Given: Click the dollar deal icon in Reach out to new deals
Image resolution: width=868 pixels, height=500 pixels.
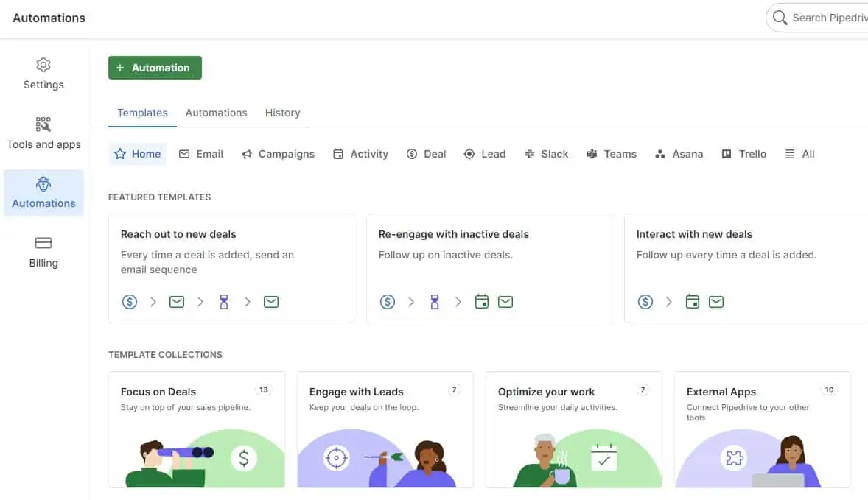Looking at the screenshot, I should point(130,302).
